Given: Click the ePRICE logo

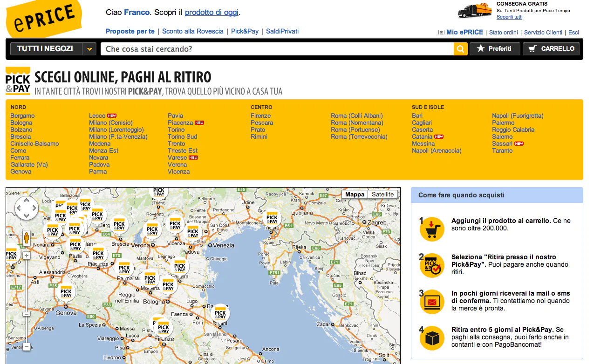Looking at the screenshot, I should click(x=44, y=19).
